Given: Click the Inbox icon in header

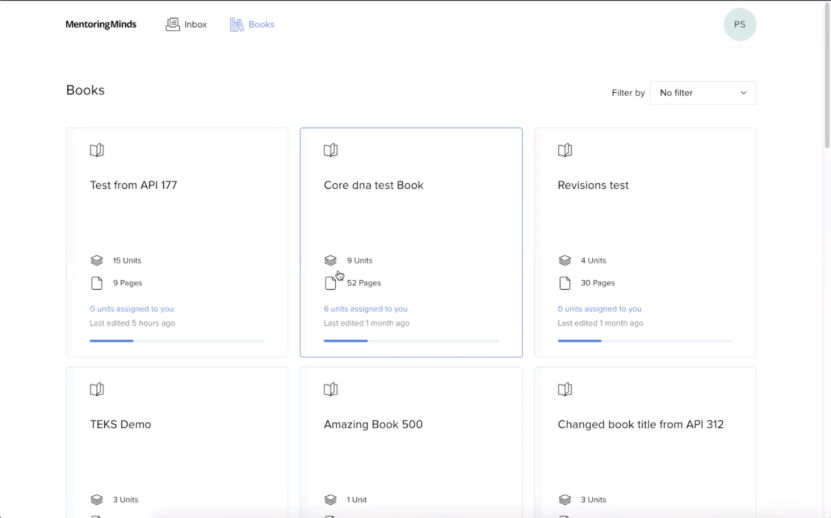Looking at the screenshot, I should click(x=172, y=24).
